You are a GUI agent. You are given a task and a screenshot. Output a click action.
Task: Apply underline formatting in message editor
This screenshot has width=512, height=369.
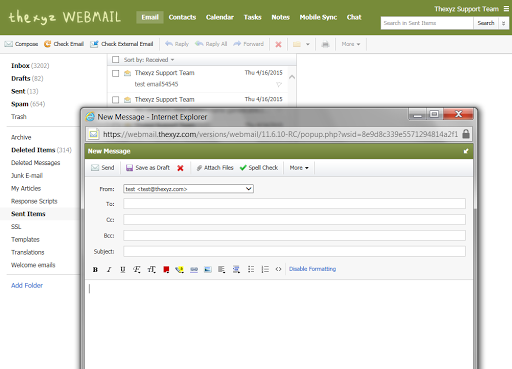[123, 269]
